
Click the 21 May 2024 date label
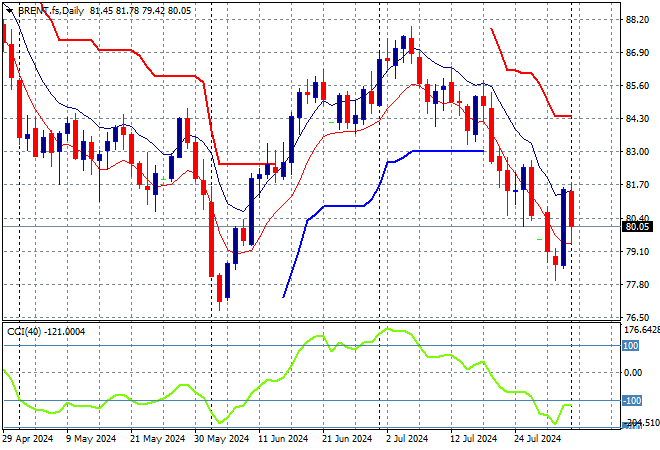click(157, 439)
